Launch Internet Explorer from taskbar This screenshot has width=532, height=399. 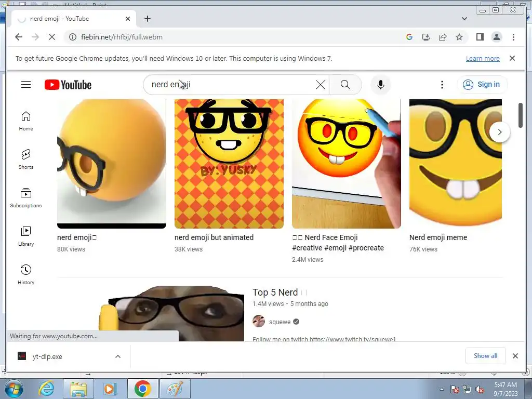click(x=46, y=389)
